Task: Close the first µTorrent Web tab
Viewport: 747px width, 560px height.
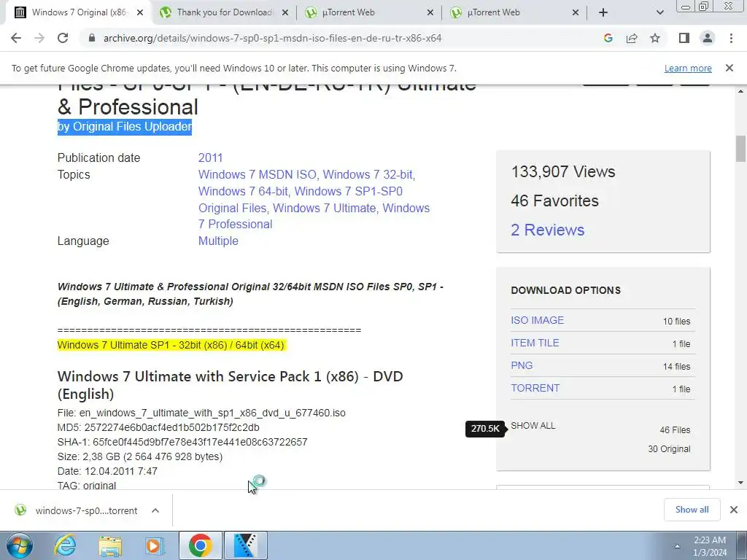Action: [430, 13]
